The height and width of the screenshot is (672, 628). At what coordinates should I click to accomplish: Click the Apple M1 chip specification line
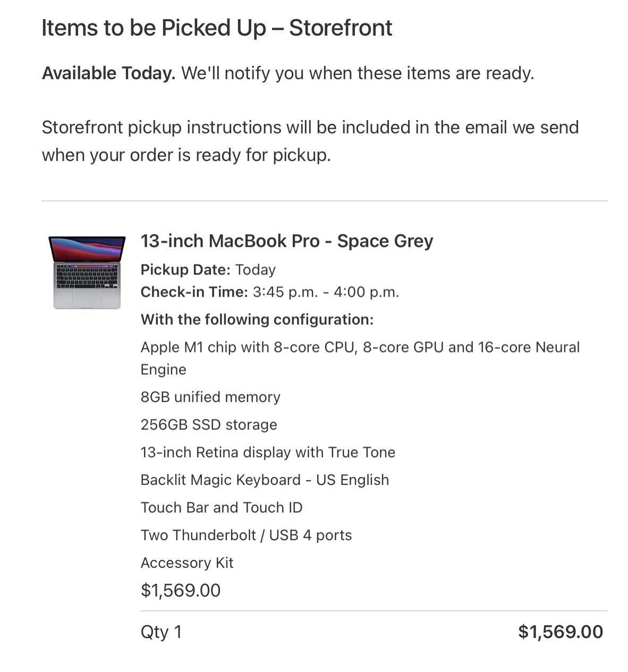[360, 358]
